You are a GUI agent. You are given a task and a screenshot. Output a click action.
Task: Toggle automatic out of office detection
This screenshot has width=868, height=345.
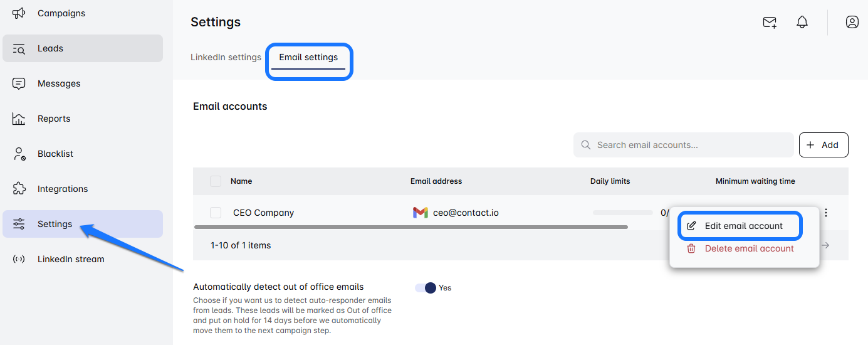click(426, 288)
